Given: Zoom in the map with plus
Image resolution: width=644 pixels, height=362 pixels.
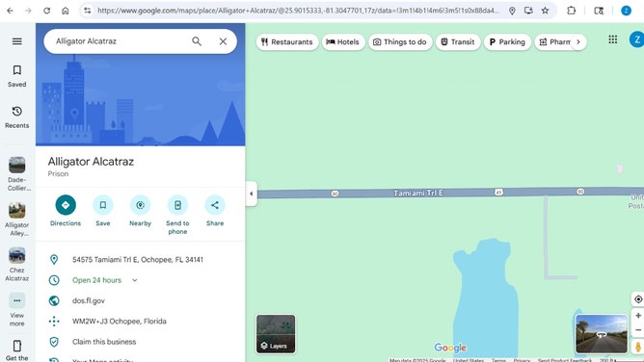Looking at the screenshot, I should (x=638, y=316).
